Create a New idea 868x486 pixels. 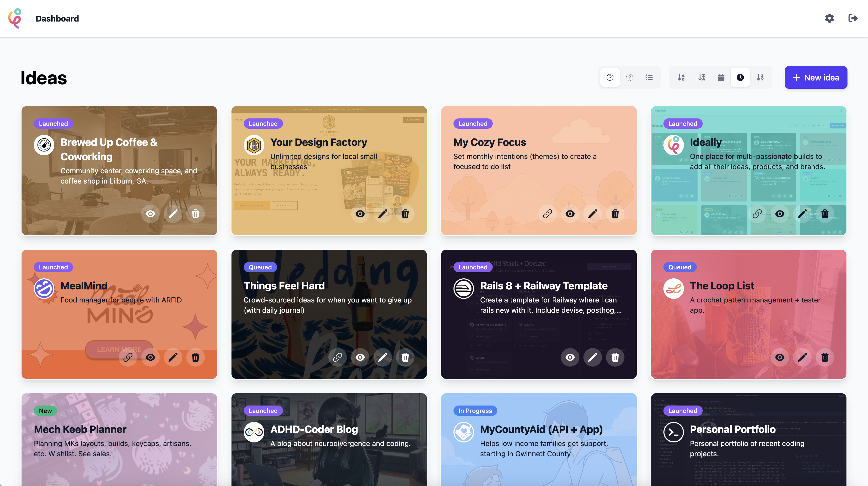[x=816, y=77]
